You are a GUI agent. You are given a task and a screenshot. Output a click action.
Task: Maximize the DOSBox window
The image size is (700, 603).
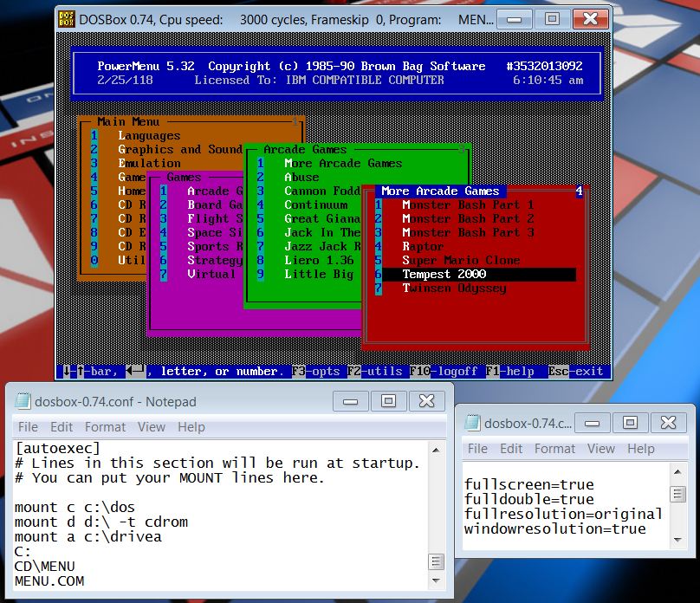(x=552, y=20)
